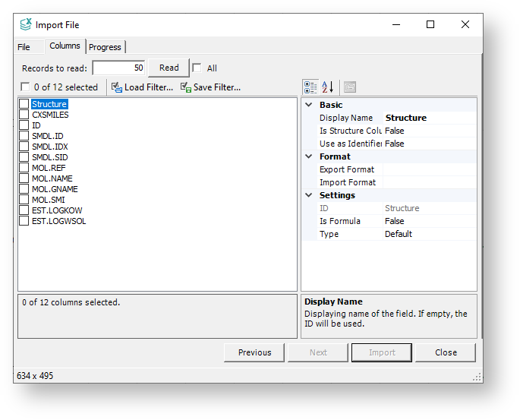
Task: Click the Categorized view icon in property grid
Action: tap(310, 87)
